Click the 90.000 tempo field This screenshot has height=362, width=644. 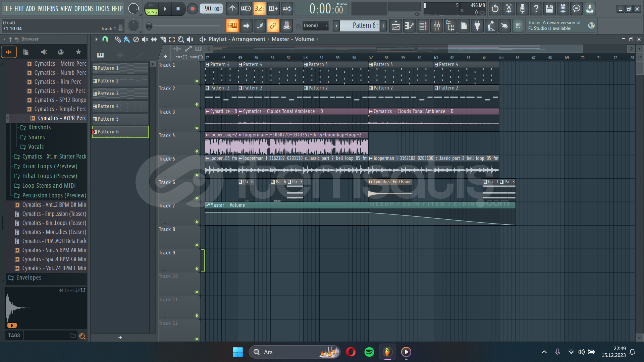click(211, 9)
